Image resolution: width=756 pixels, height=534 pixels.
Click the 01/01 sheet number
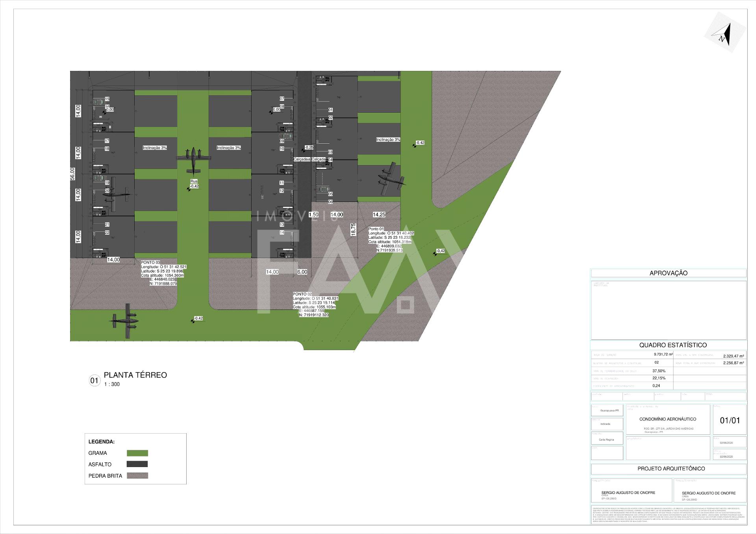[730, 420]
